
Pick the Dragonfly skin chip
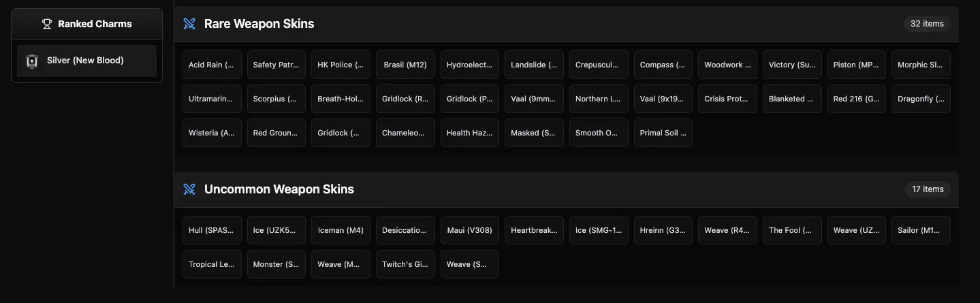(x=921, y=99)
